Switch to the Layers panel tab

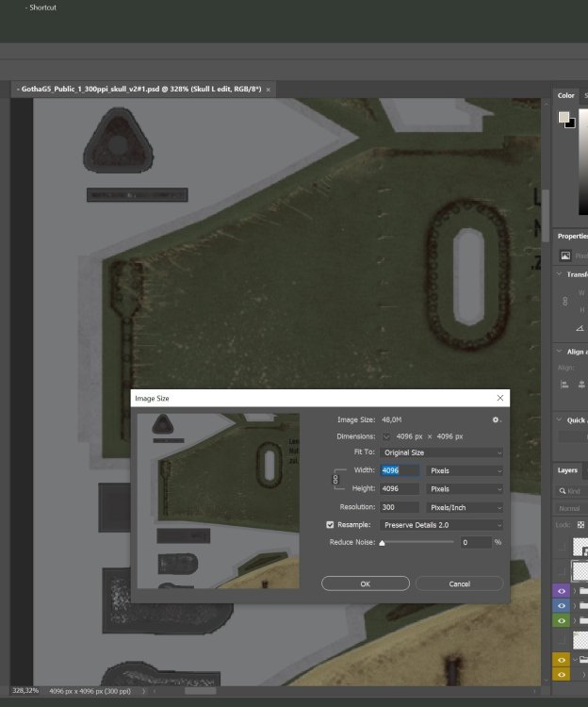pyautogui.click(x=567, y=469)
